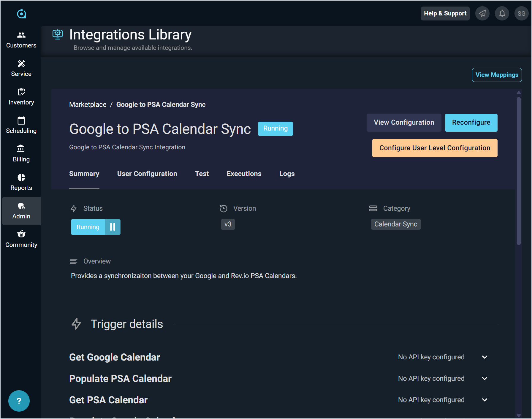Click the paper plane send icon

click(x=482, y=13)
